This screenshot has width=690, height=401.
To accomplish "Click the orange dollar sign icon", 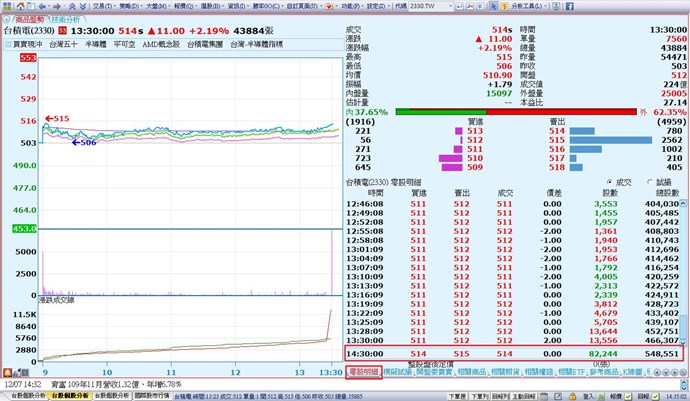I will tap(504, 6).
